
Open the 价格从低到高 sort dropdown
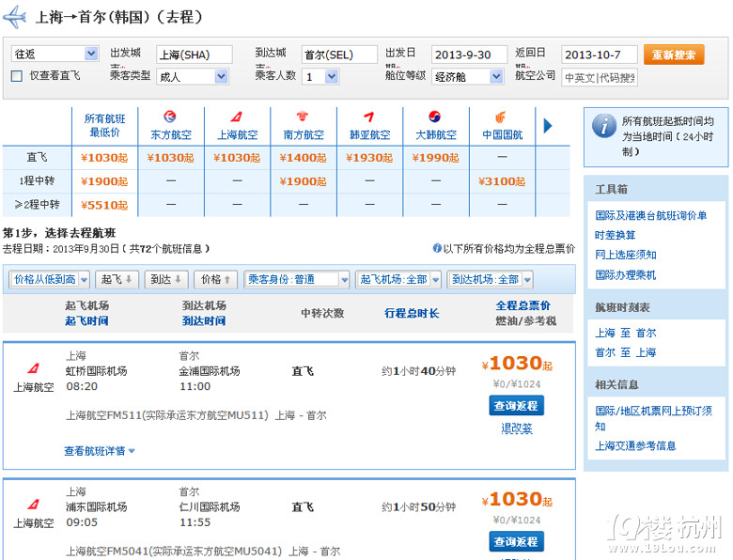pos(50,280)
